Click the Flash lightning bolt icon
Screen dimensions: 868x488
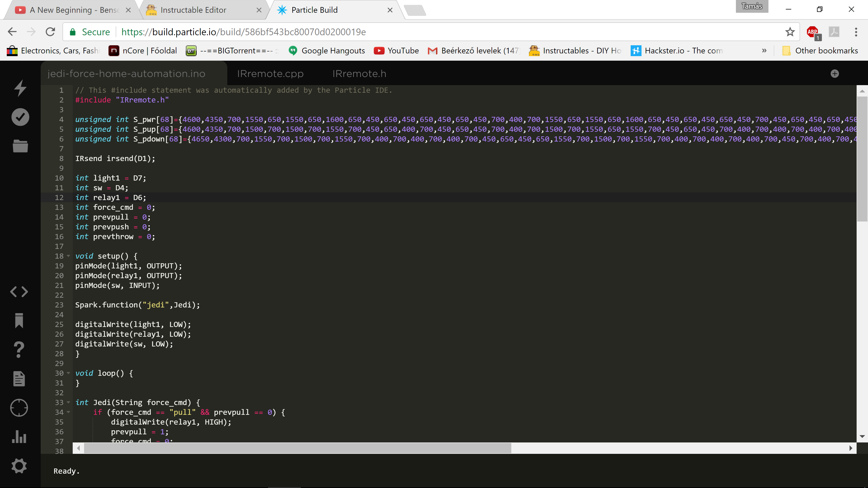pos(20,88)
